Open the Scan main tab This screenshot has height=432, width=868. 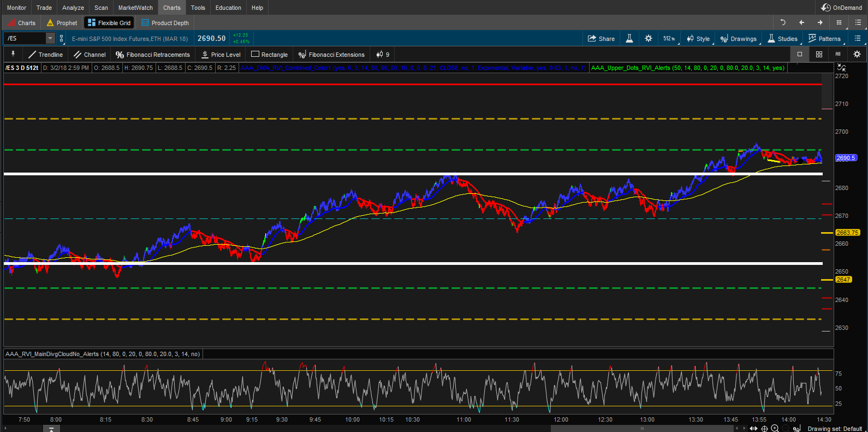tap(101, 8)
